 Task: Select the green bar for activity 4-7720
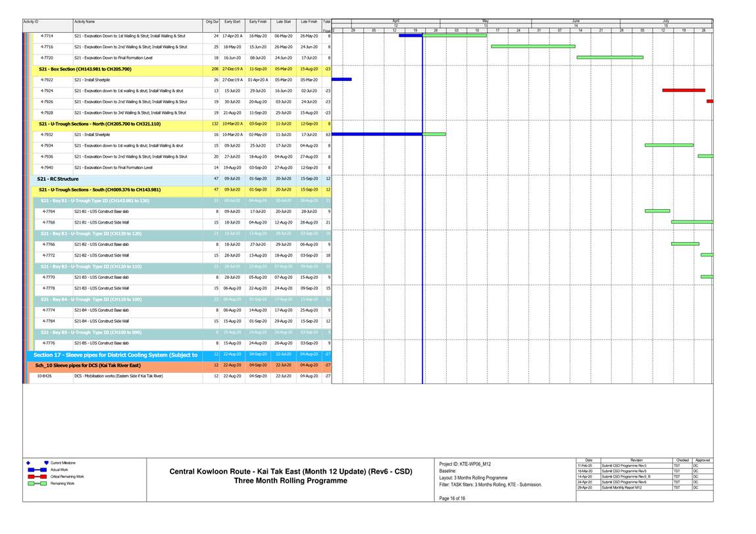tap(609, 58)
